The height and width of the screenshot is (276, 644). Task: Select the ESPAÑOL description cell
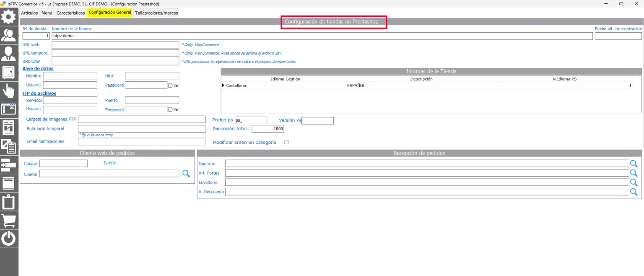point(421,86)
